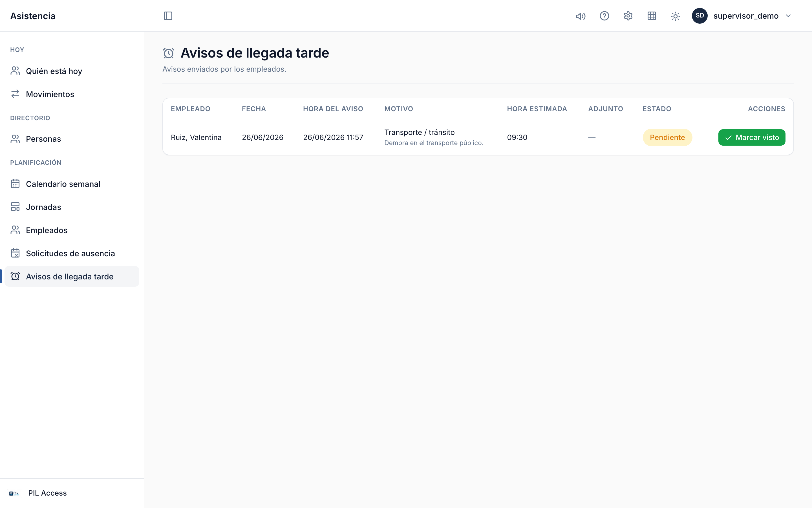Expand the supervisor_demo user menu chevron
Image resolution: width=812 pixels, height=508 pixels.
tap(788, 16)
